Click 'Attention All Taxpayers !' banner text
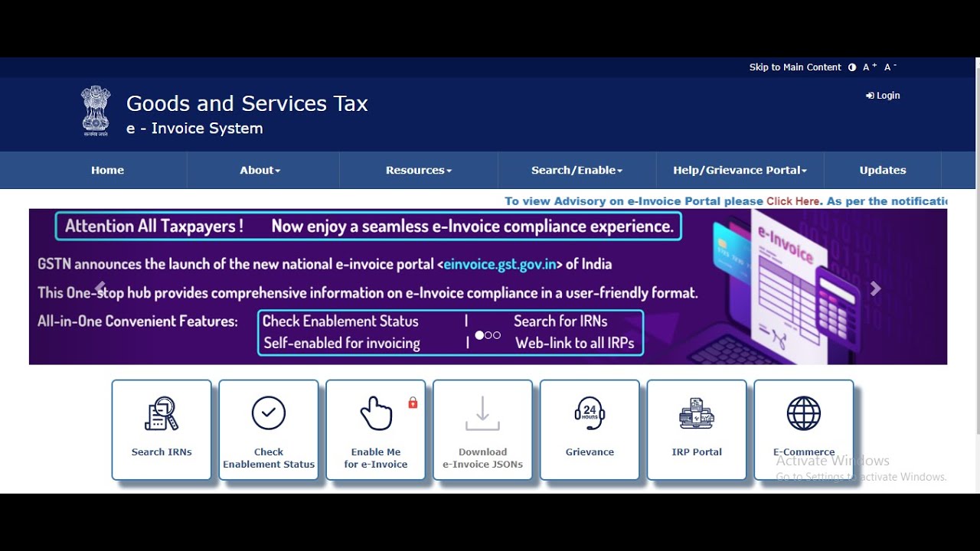This screenshot has width=980, height=551. [x=154, y=227]
